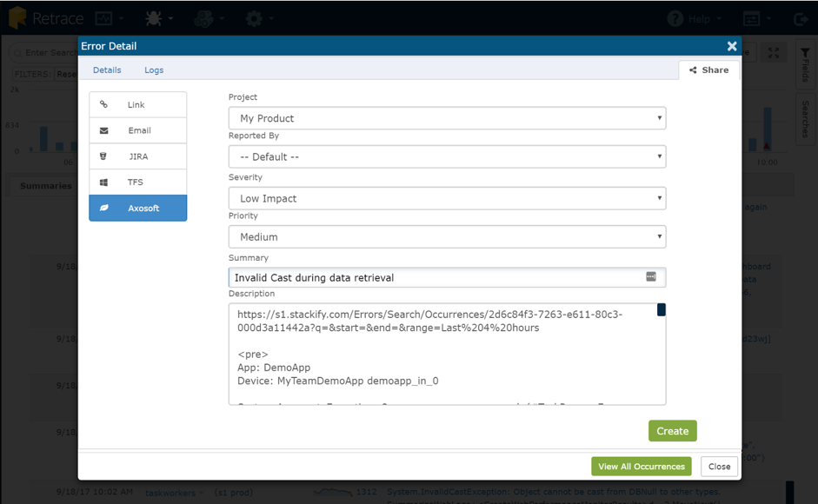Click View All Occurrences button
This screenshot has width=818, height=504.
pyautogui.click(x=641, y=467)
